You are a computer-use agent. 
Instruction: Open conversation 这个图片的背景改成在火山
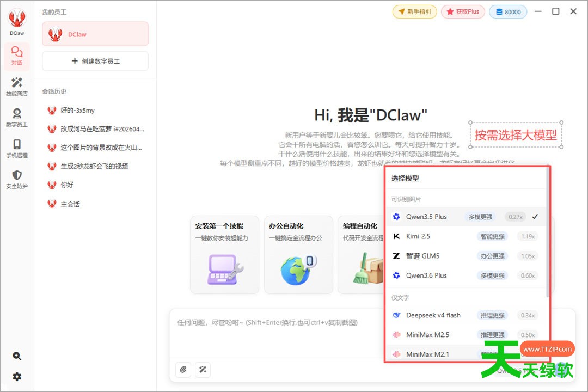coord(95,148)
